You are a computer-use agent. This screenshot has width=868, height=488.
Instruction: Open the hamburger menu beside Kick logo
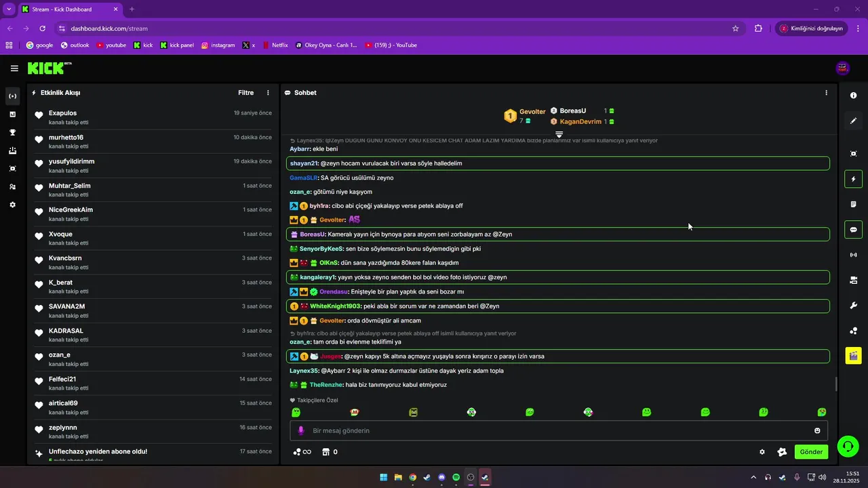14,68
